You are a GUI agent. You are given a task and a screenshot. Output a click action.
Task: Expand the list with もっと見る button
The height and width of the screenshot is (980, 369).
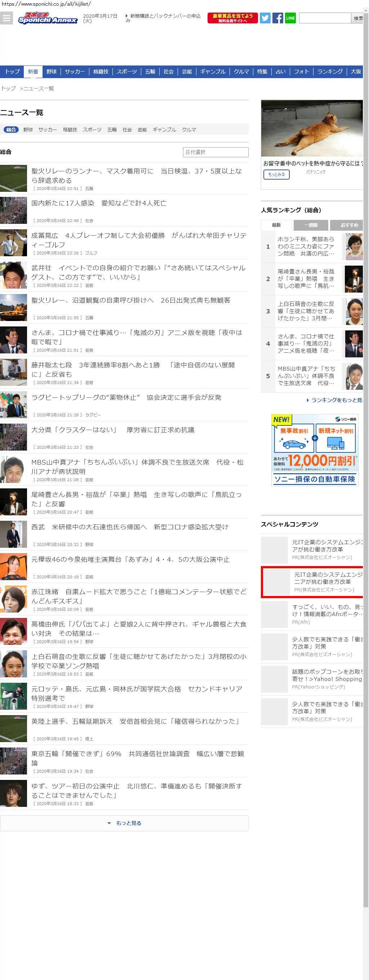pyautogui.click(x=124, y=823)
